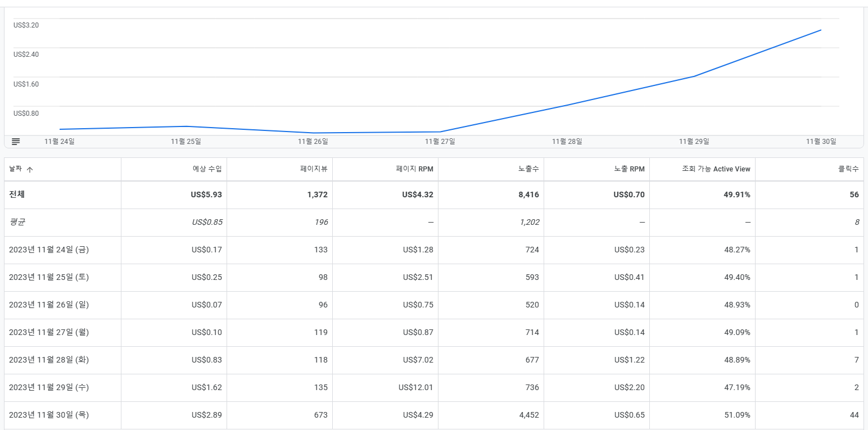This screenshot has width=868, height=430.
Task: Toggle sort arrow beside 날짜 header
Action: point(30,169)
